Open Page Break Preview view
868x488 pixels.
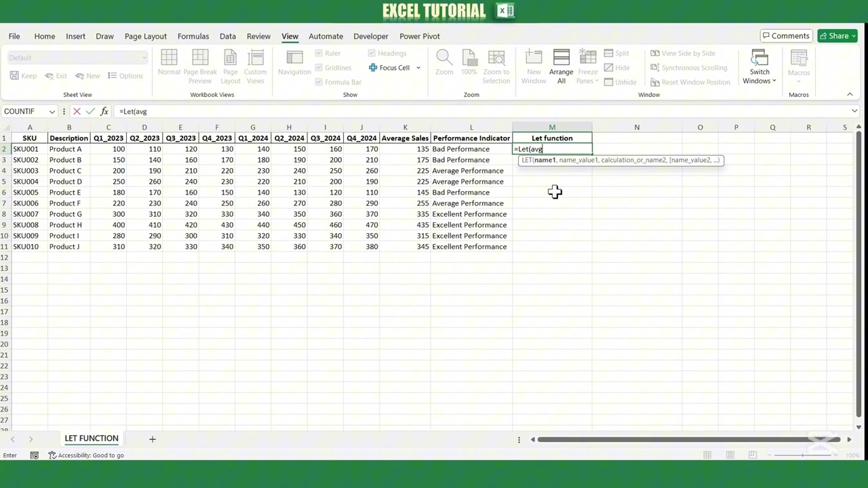[x=200, y=66]
